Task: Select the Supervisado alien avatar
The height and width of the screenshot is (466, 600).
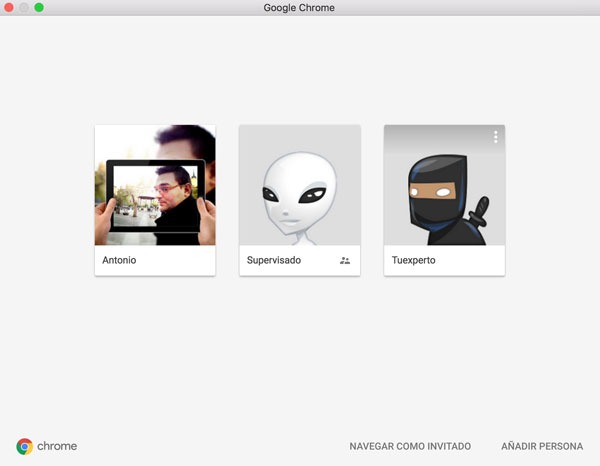Action: coord(300,185)
